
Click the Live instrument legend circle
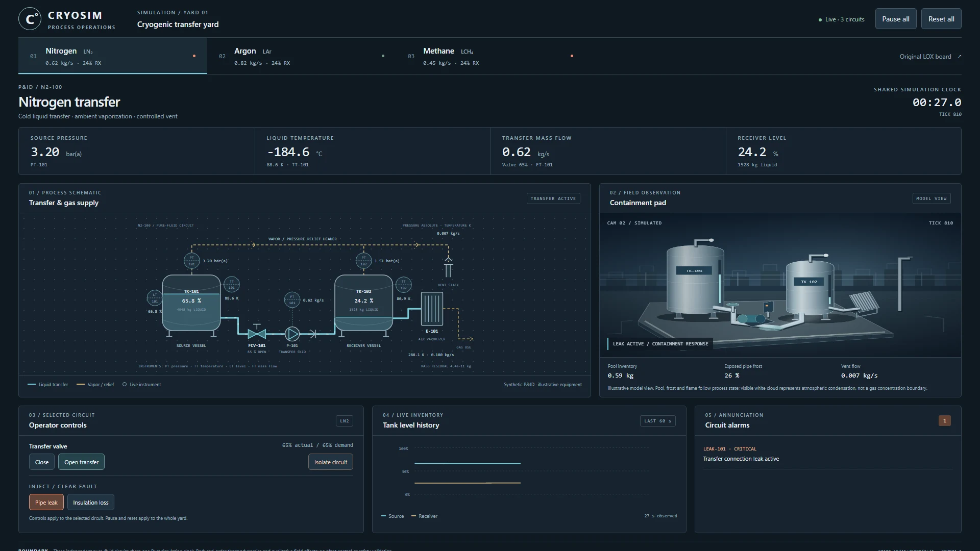pyautogui.click(x=125, y=385)
